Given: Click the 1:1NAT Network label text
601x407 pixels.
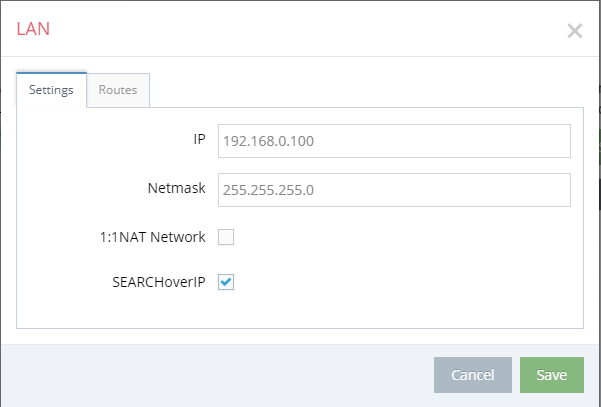Looking at the screenshot, I should 153,237.
